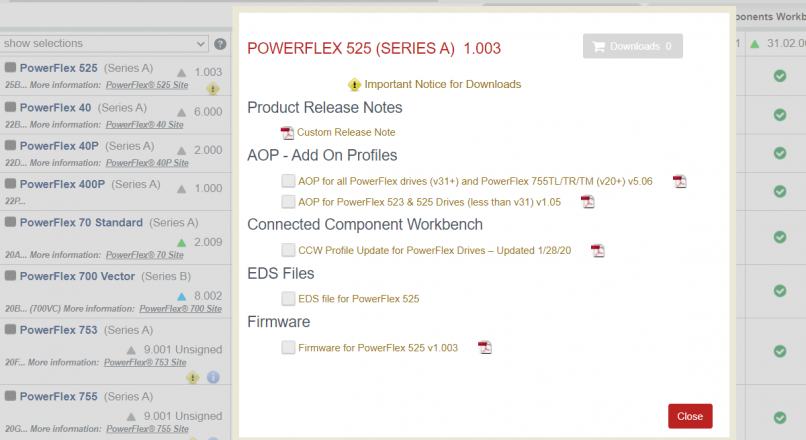Click the PowerFlex 400P product name
This screenshot has height=440, width=806.
(x=62, y=185)
